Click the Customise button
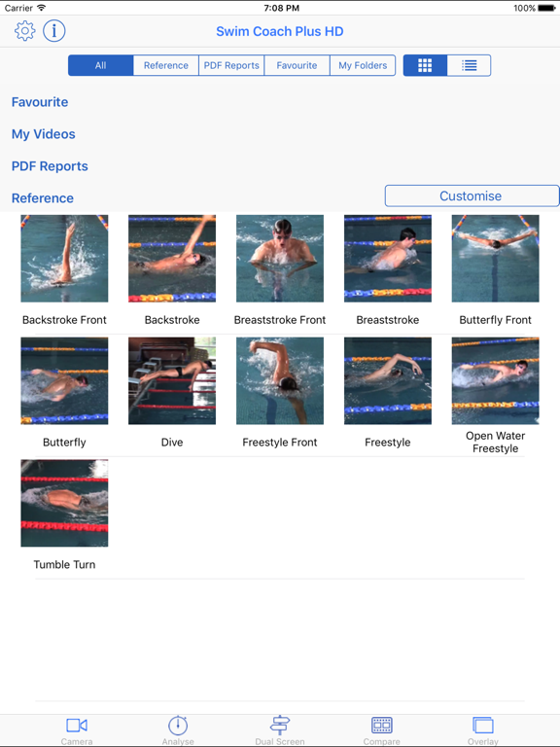The width and height of the screenshot is (560, 747). tap(472, 196)
